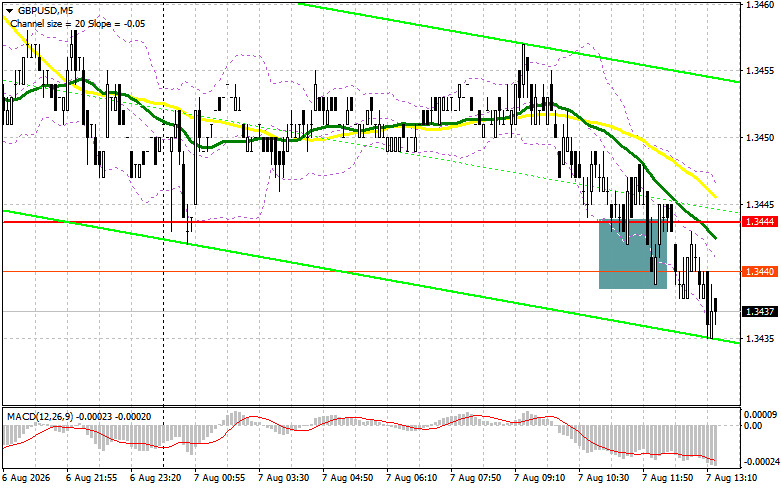
Task: Select the 7 Aug 13:10 time label
Action: tap(732, 478)
